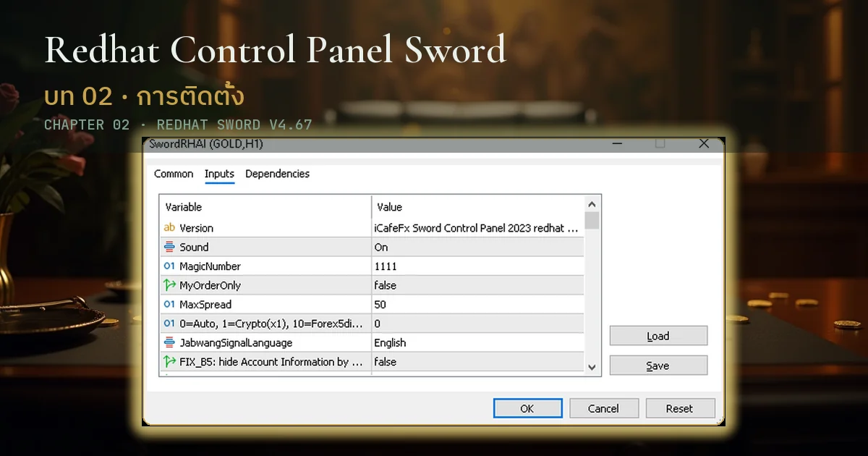Click the Load button

[658, 336]
